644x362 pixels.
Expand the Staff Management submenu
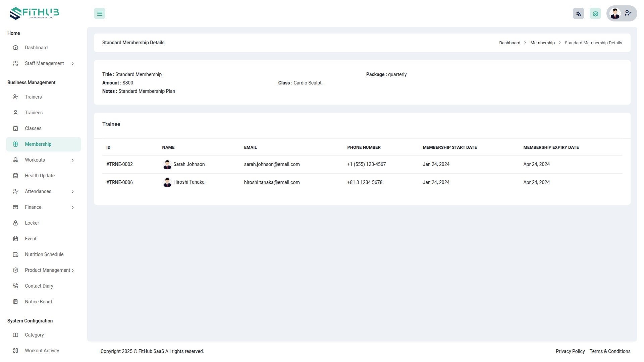(72, 64)
